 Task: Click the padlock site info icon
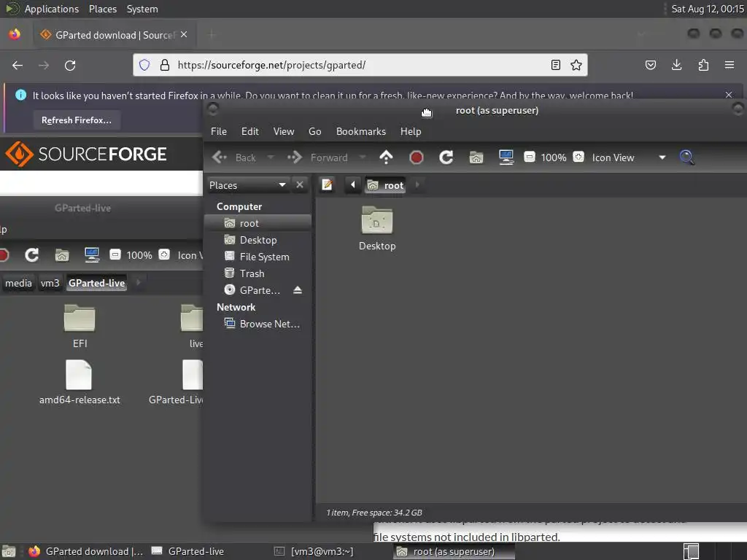(x=164, y=65)
